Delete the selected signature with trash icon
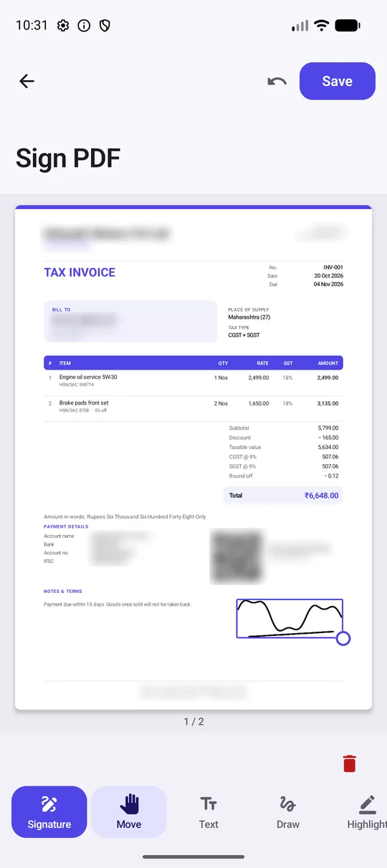This screenshot has width=387, height=868. coord(350,763)
